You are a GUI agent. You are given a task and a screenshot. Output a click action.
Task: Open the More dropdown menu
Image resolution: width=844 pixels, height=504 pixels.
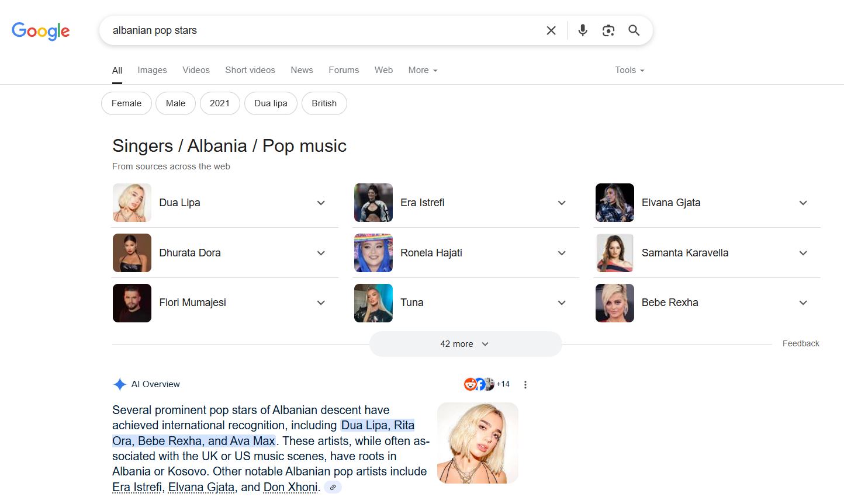(x=423, y=70)
